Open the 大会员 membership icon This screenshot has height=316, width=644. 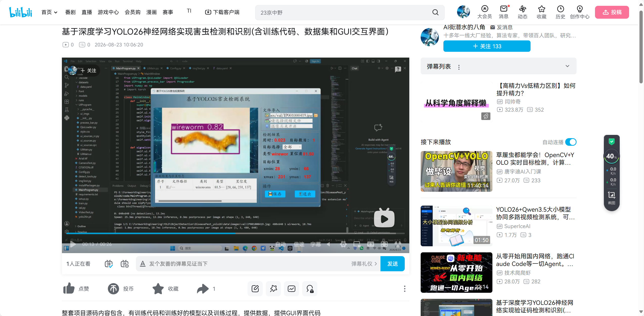[484, 12]
